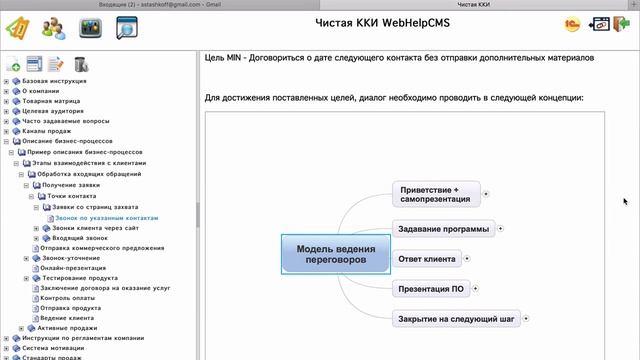The height and width of the screenshot is (360, 640).
Task: Expand the Целевая аудитория node
Action: coord(6,111)
